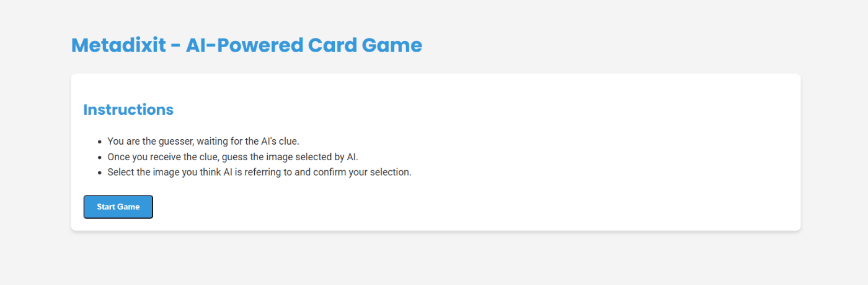Click the Start Game button
Image resolution: width=868 pixels, height=285 pixels.
[x=118, y=207]
